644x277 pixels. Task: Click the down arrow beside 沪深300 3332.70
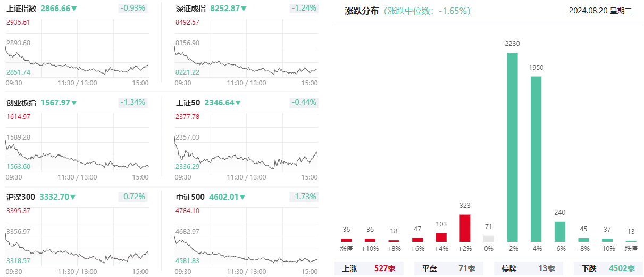click(73, 197)
